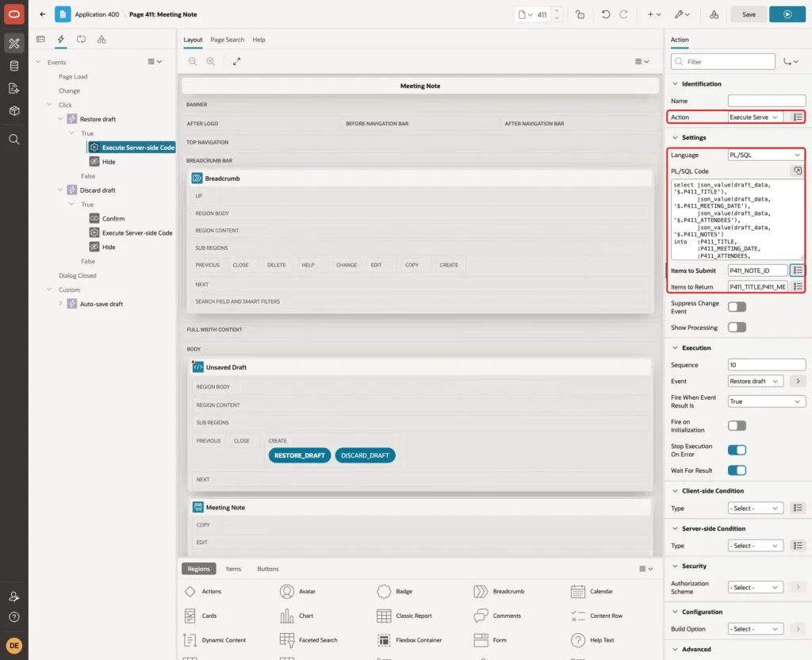812x660 pixels.
Task: Open the Action list picker icon
Action: 798,117
